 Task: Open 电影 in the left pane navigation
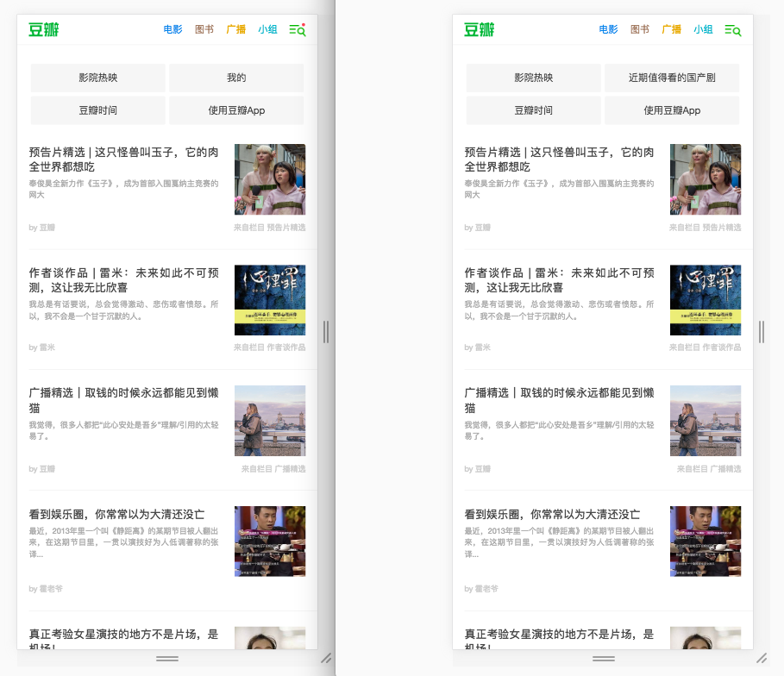pyautogui.click(x=173, y=30)
